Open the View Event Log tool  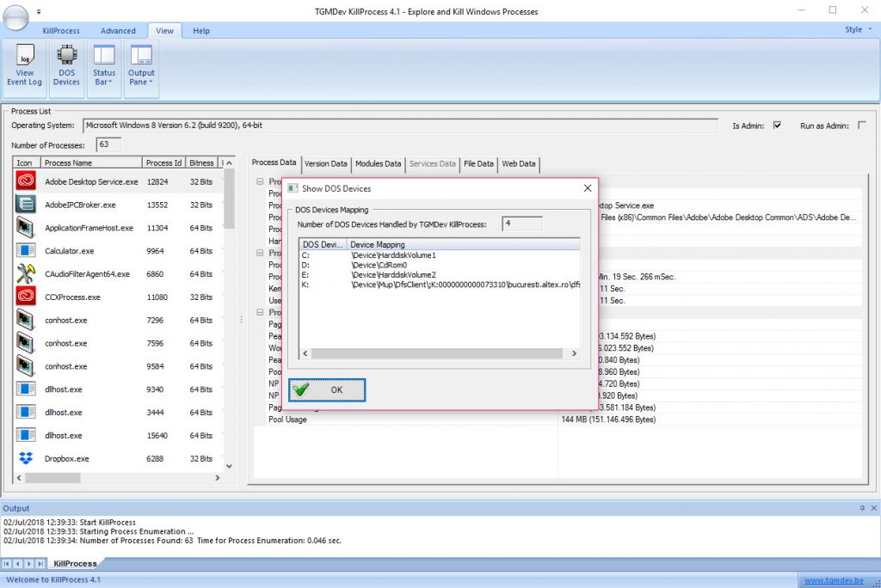point(25,67)
